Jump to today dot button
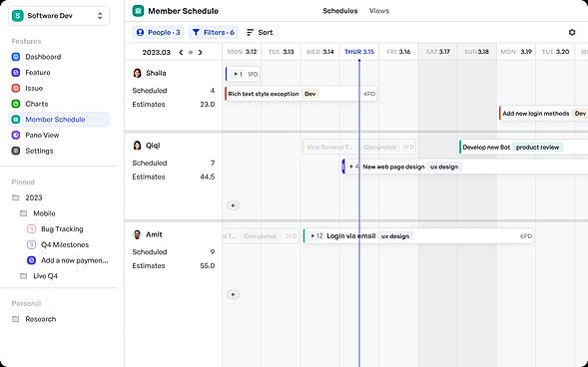This screenshot has width=588, height=367. pos(191,53)
